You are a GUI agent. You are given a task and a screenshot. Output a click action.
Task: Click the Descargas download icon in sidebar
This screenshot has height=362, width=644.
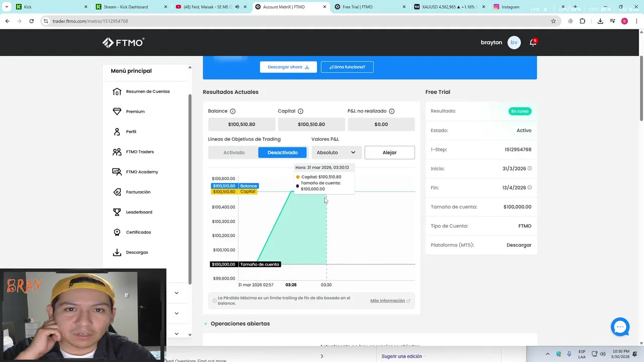coord(117,252)
